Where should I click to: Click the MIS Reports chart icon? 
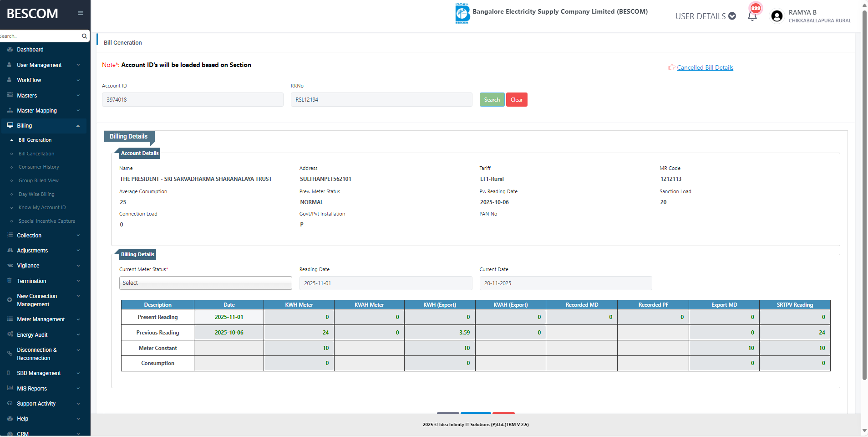(10, 388)
